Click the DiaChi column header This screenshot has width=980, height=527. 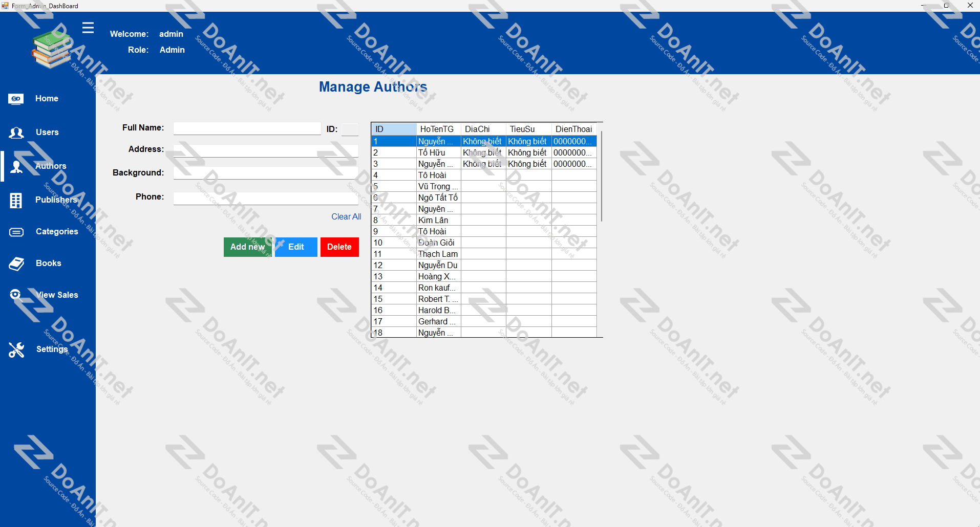coord(484,129)
